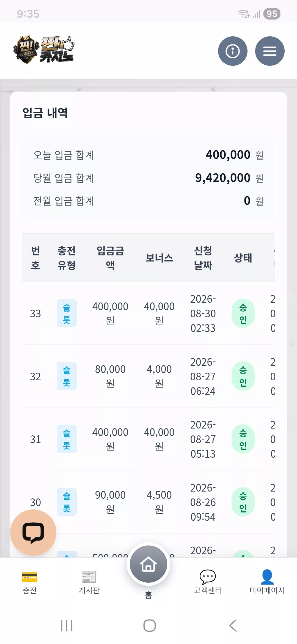Click the 슬롯 tag in row 31
Image resolution: width=297 pixels, height=644 pixels.
(x=67, y=439)
